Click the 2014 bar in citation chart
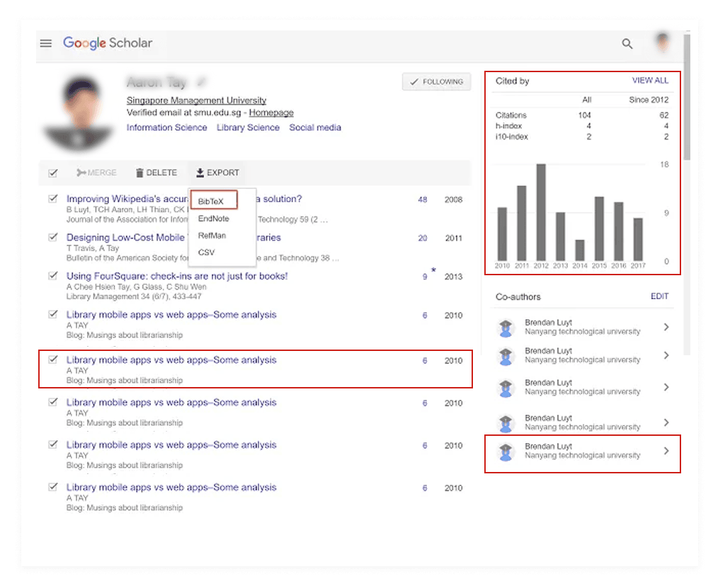This screenshot has width=713, height=588. coord(580,250)
